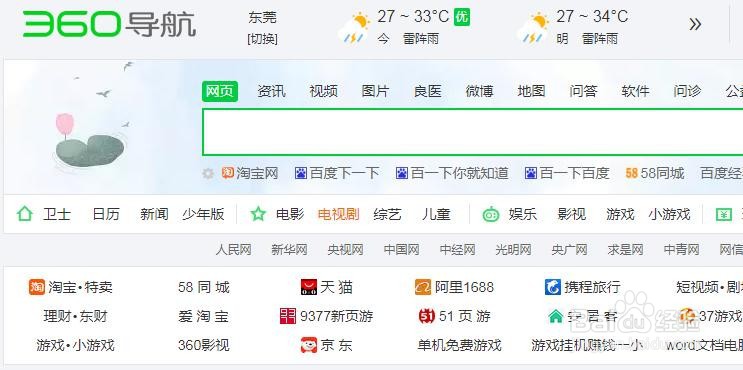The width and height of the screenshot is (743, 370).
Task: Open the 新闻 link
Action: [154, 214]
